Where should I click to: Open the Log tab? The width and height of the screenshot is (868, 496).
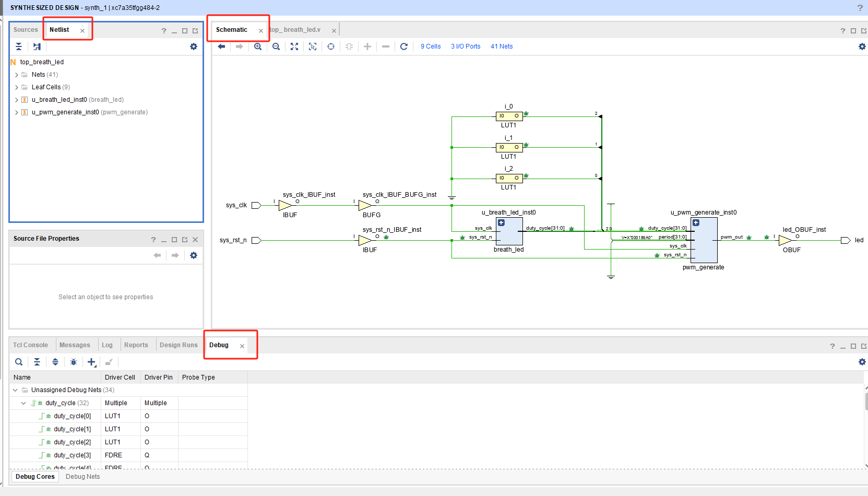[107, 345]
